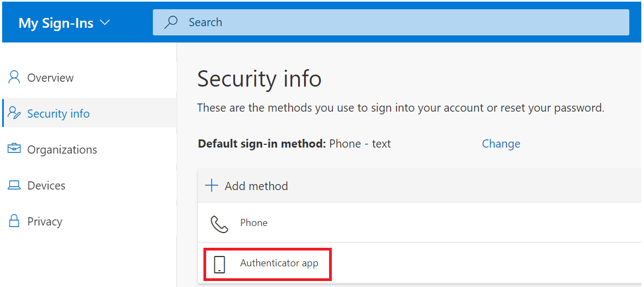Click the Authenticator app mobile device icon
The height and width of the screenshot is (287, 644).
219,264
